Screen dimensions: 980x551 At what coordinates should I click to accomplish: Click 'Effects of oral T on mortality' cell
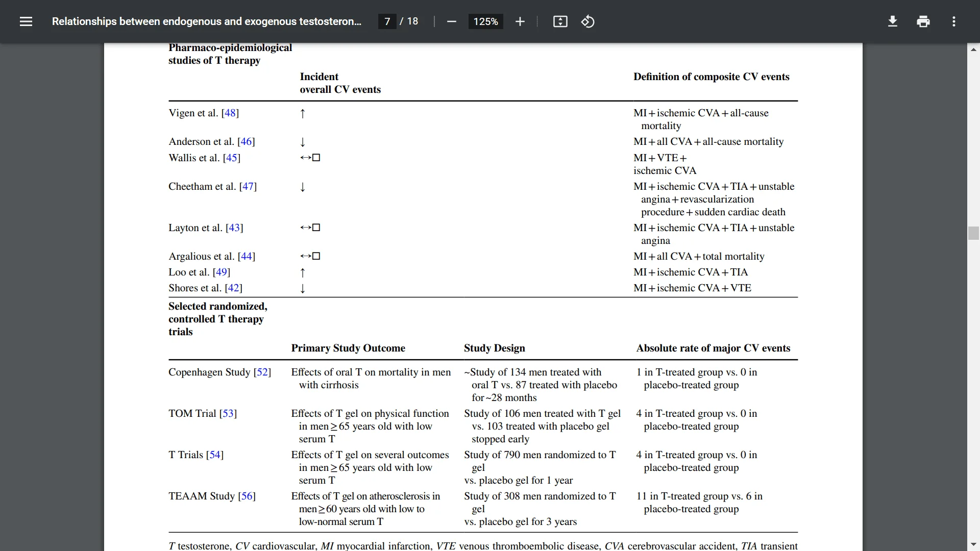(371, 378)
